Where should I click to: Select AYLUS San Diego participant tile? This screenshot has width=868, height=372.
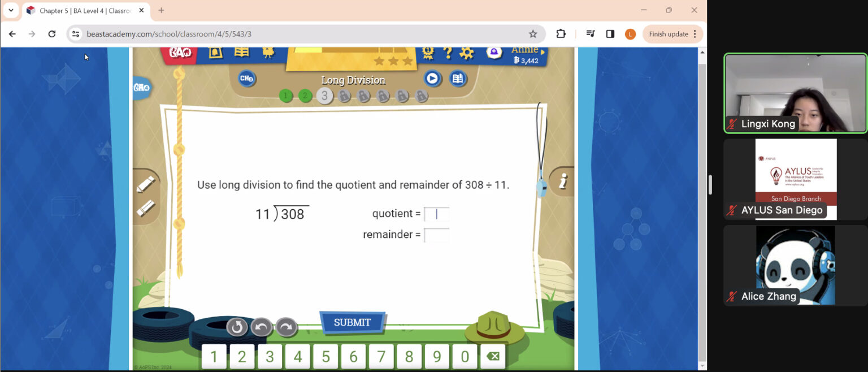[x=795, y=179]
